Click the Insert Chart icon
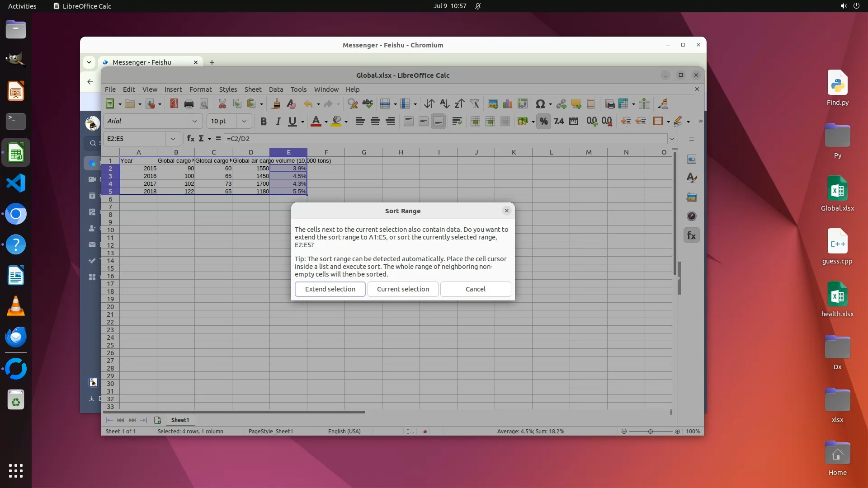The height and width of the screenshot is (488, 868). 508,104
